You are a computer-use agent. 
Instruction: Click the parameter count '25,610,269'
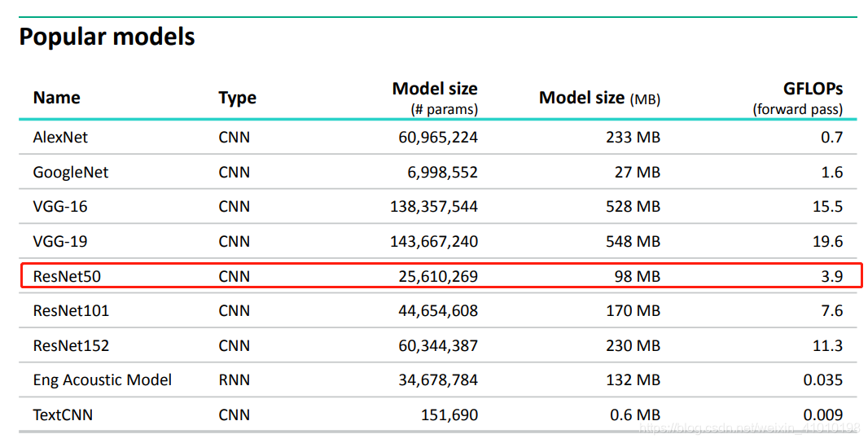[x=438, y=276]
